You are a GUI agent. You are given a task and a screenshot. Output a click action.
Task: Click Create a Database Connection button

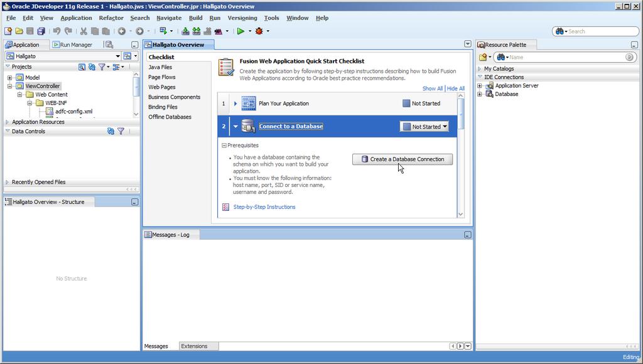[x=403, y=159]
